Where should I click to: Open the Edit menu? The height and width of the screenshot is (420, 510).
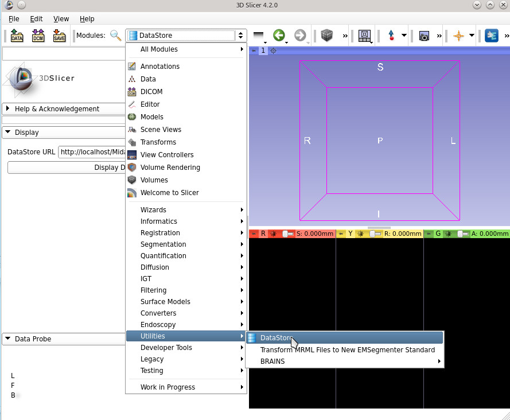(x=36, y=19)
